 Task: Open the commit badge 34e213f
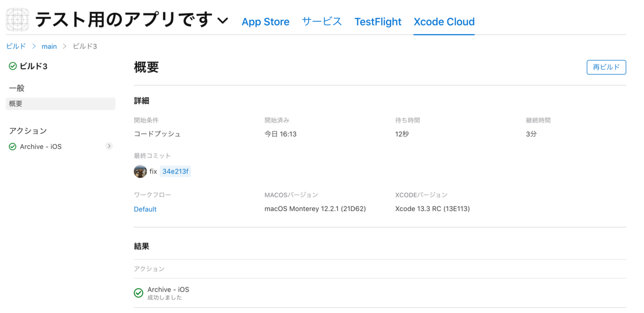tap(175, 171)
